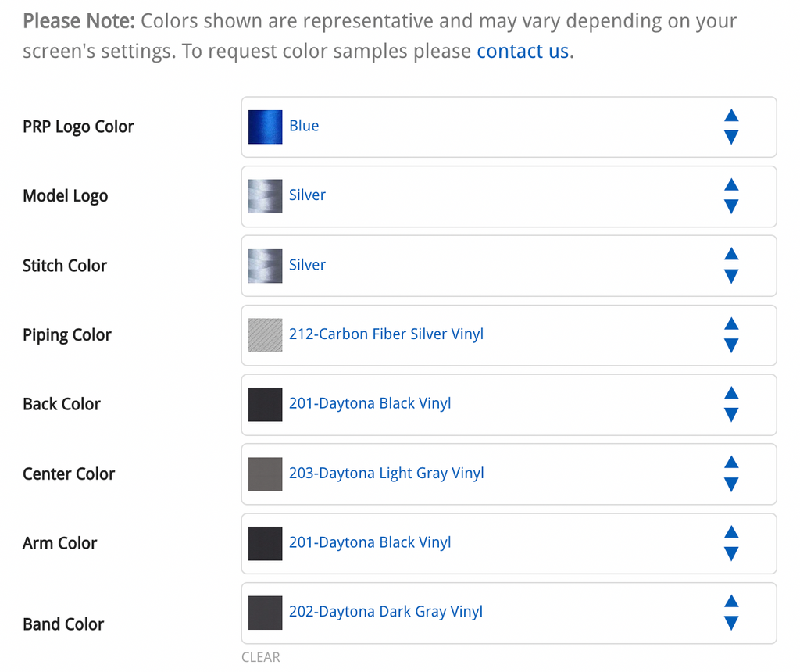Screen dimensions: 800x672
Task: Expand Center Color selector arrows
Action: 731,474
